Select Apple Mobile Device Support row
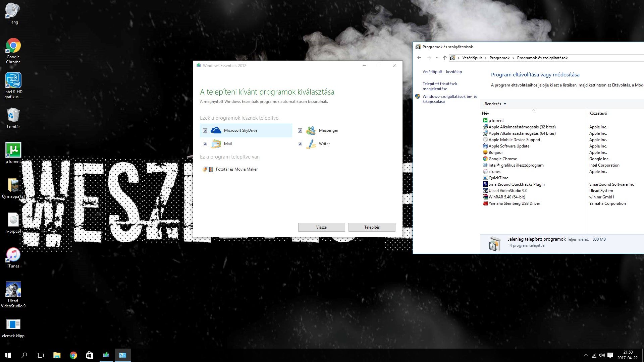The width and height of the screenshot is (644, 362). [512, 140]
